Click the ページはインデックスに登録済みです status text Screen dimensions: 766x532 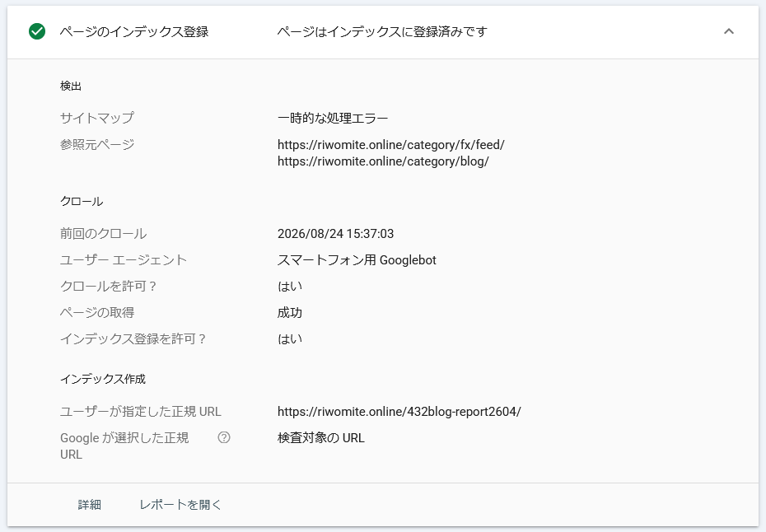tap(382, 32)
